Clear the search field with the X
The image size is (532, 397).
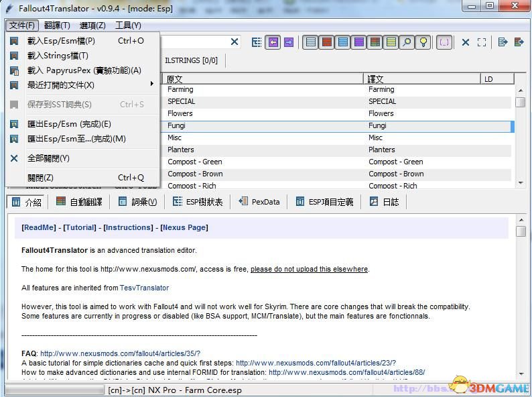(234, 42)
